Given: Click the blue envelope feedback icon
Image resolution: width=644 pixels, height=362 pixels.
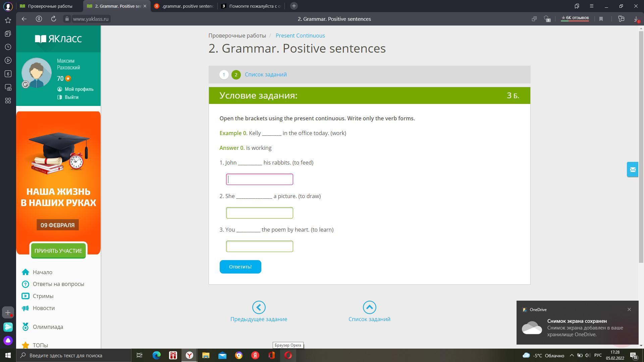Looking at the screenshot, I should 633,170.
